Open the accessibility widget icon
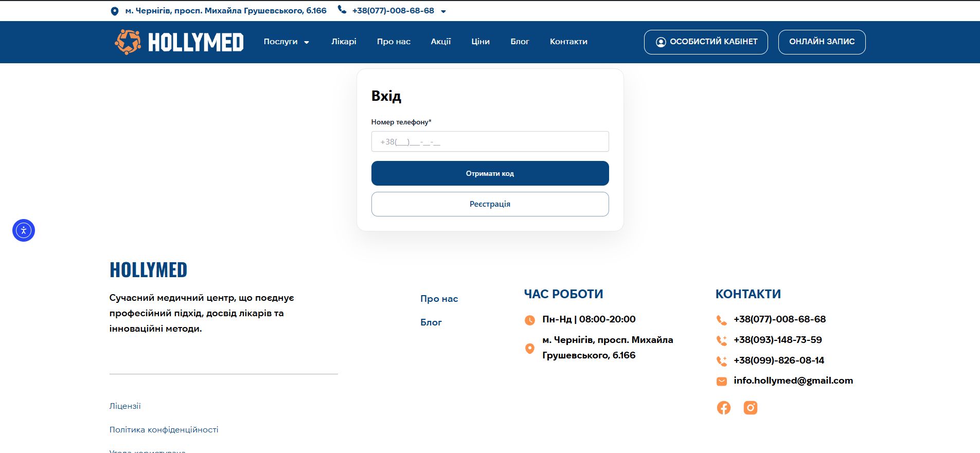Image resolution: width=980 pixels, height=453 pixels. (x=24, y=230)
